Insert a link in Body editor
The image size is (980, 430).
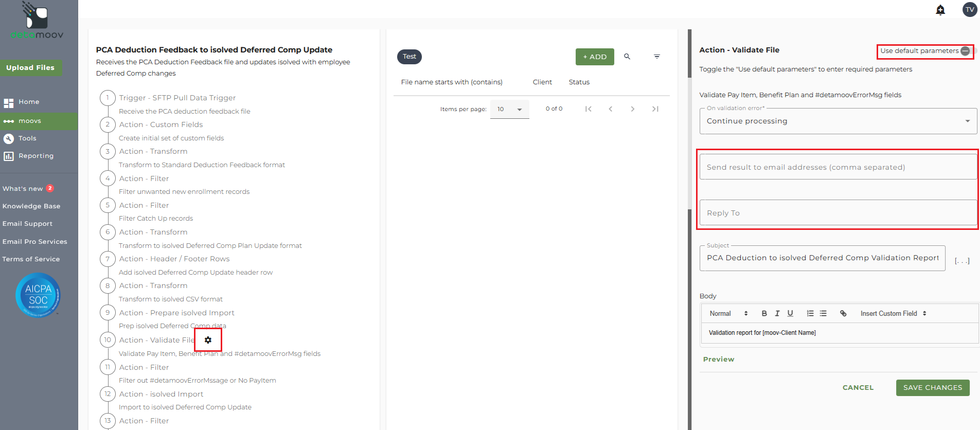pos(843,313)
